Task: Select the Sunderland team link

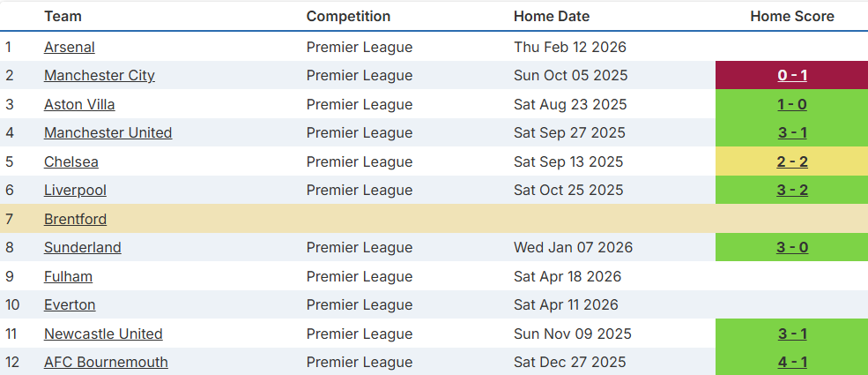Action: tap(83, 247)
